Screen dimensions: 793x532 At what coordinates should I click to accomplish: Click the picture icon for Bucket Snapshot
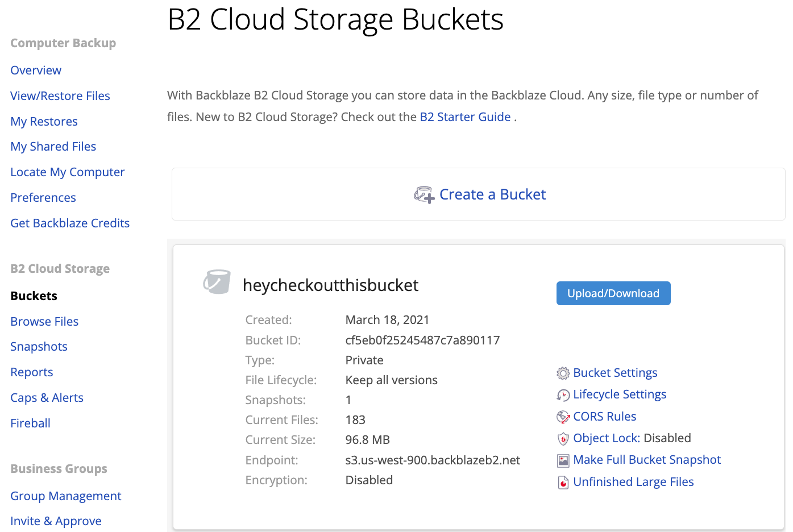pos(563,460)
